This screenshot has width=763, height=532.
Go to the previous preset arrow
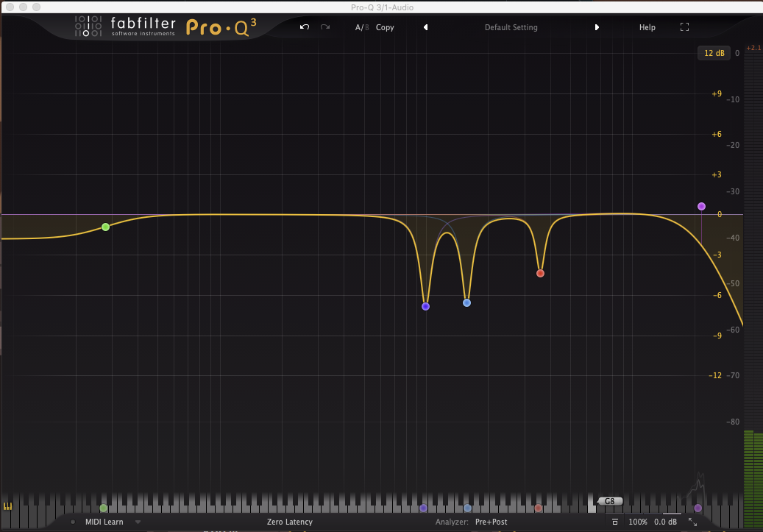425,27
